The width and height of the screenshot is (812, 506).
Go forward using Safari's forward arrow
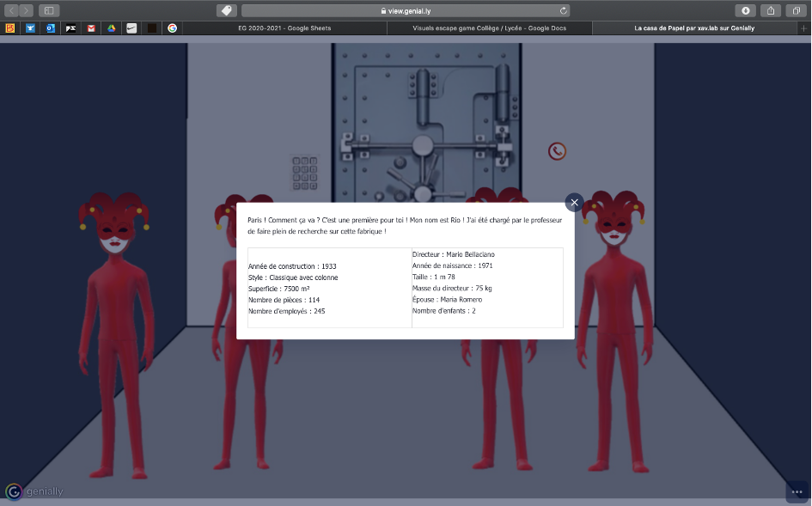click(x=26, y=10)
